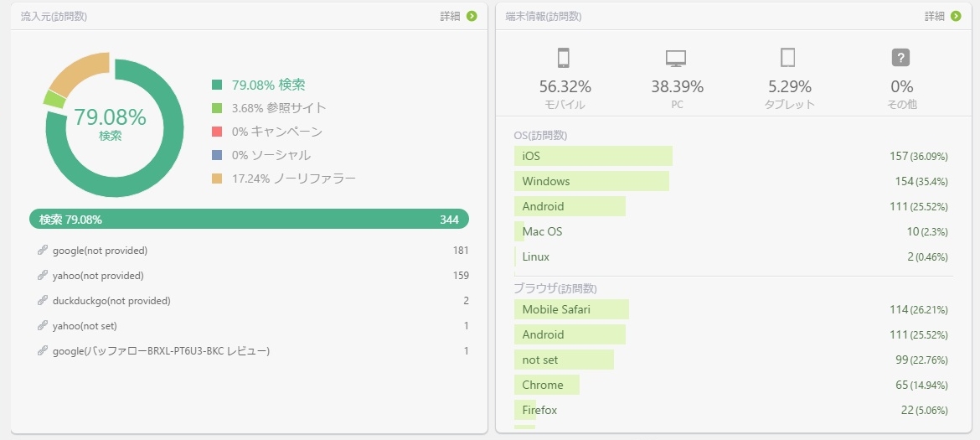Click the mobile phone device icon
Image resolution: width=980 pixels, height=440 pixels.
click(x=563, y=58)
